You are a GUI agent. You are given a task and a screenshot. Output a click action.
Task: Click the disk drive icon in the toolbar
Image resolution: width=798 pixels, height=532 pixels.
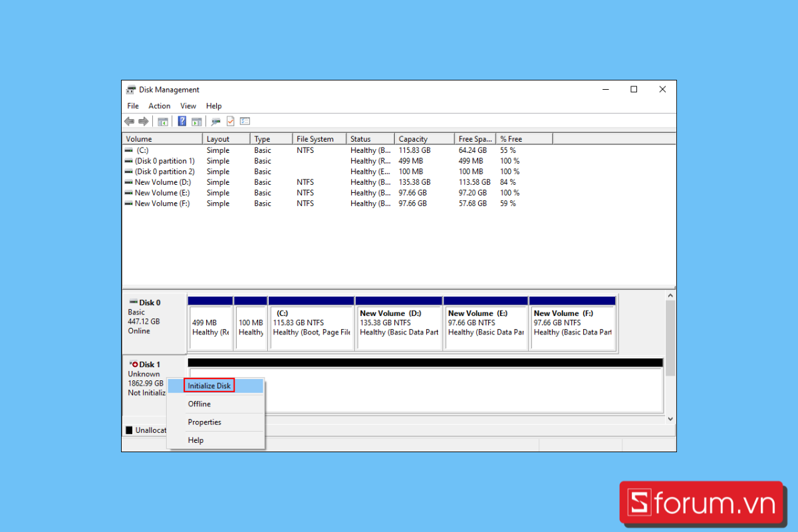click(x=215, y=122)
